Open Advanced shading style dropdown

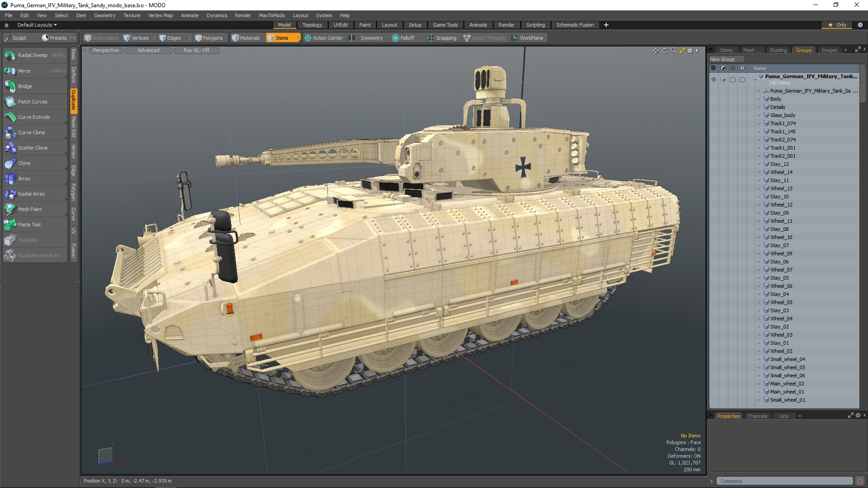pos(148,51)
